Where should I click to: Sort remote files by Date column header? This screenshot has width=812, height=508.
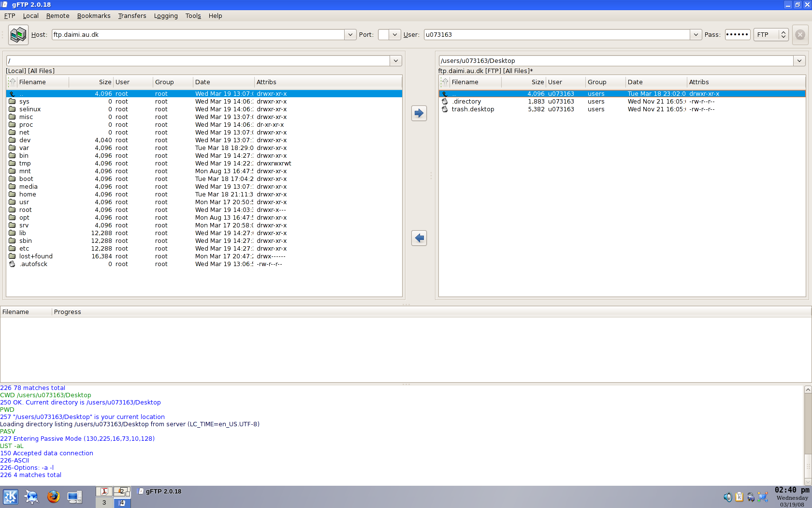click(656, 82)
